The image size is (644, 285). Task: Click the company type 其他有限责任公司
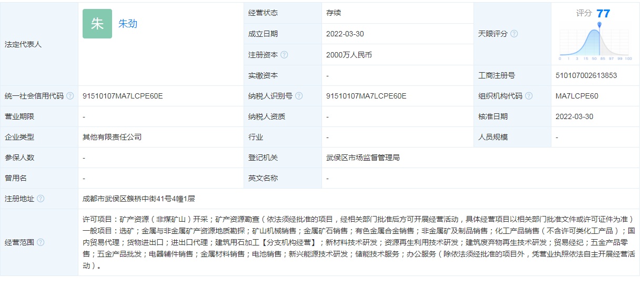[x=112, y=137]
